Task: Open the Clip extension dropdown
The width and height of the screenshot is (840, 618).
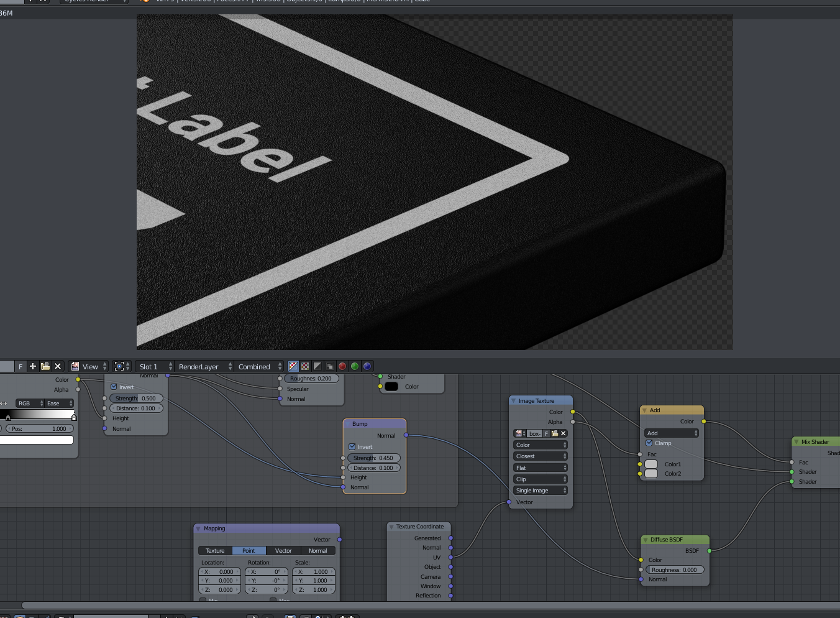Action: point(541,479)
